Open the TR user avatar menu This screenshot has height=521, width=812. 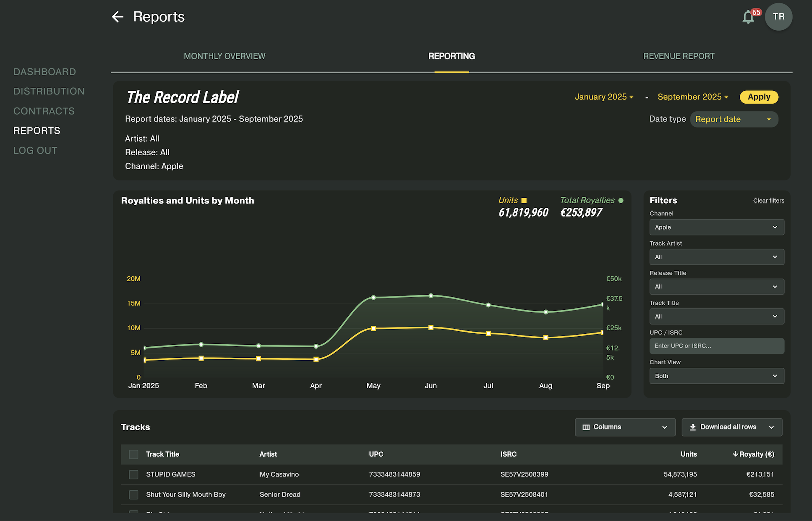point(778,17)
